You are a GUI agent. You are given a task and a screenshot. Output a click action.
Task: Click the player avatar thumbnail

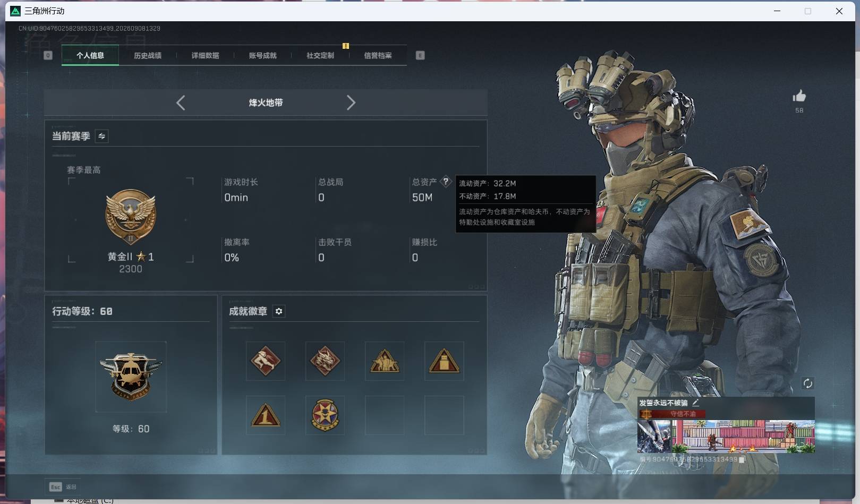654,437
